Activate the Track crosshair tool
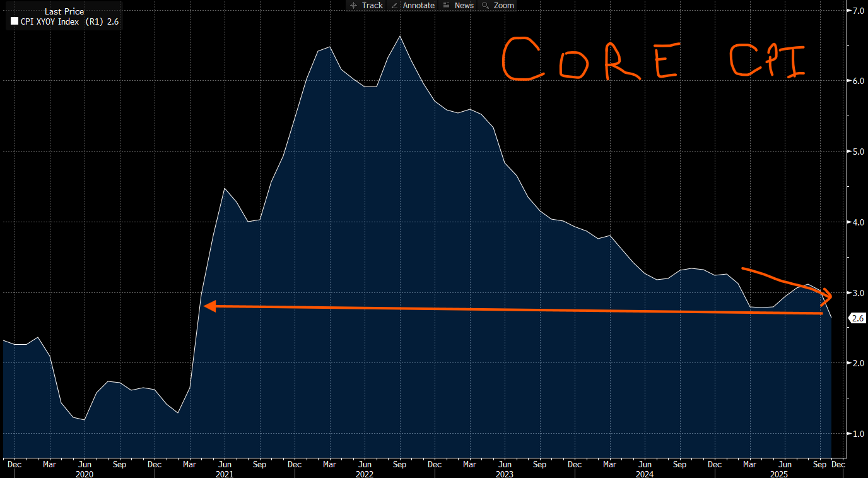The width and height of the screenshot is (868, 478). pyautogui.click(x=367, y=5)
